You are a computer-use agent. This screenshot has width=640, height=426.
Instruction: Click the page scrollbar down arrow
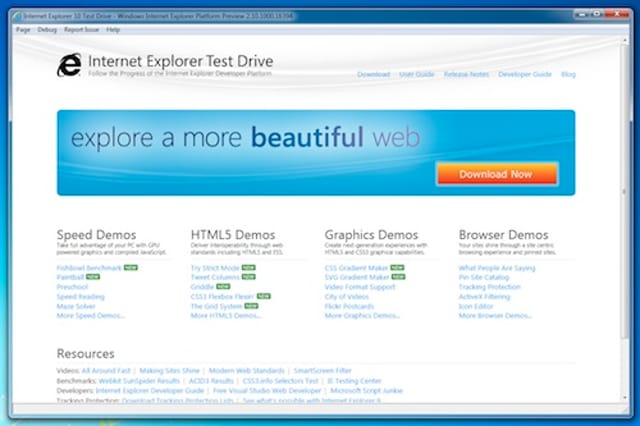[624, 397]
